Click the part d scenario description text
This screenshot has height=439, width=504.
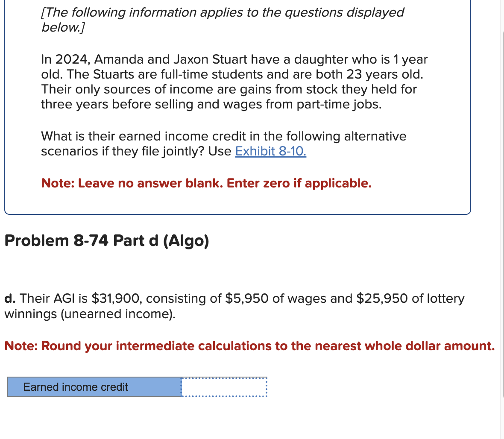[234, 306]
